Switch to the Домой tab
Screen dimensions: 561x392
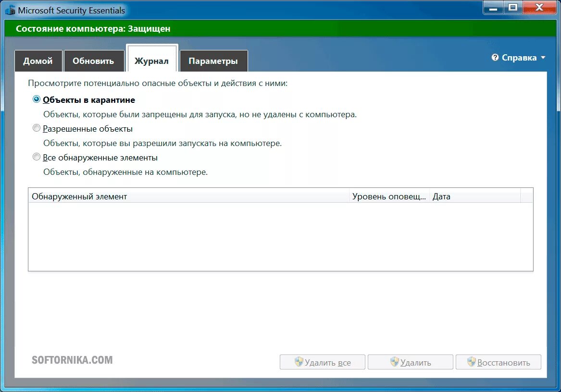point(38,61)
